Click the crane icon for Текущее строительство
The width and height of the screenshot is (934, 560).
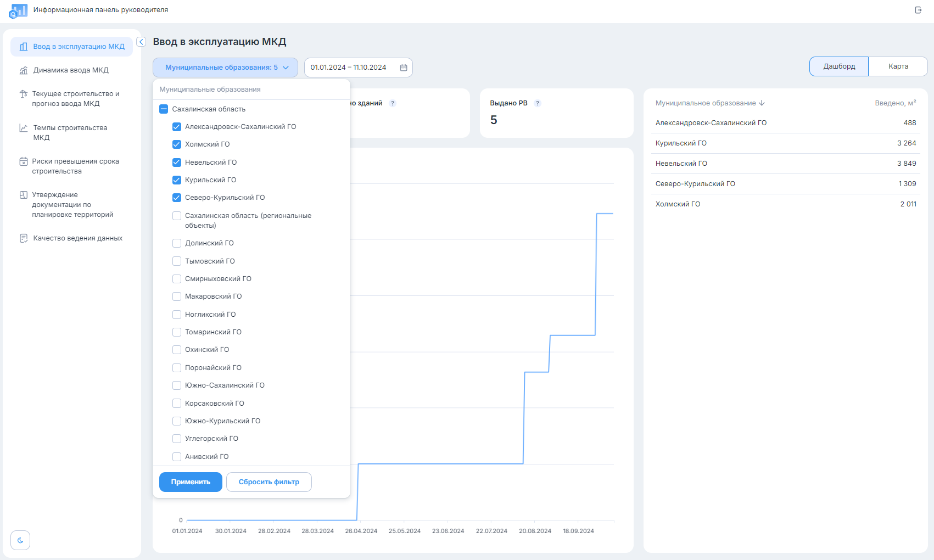[24, 94]
